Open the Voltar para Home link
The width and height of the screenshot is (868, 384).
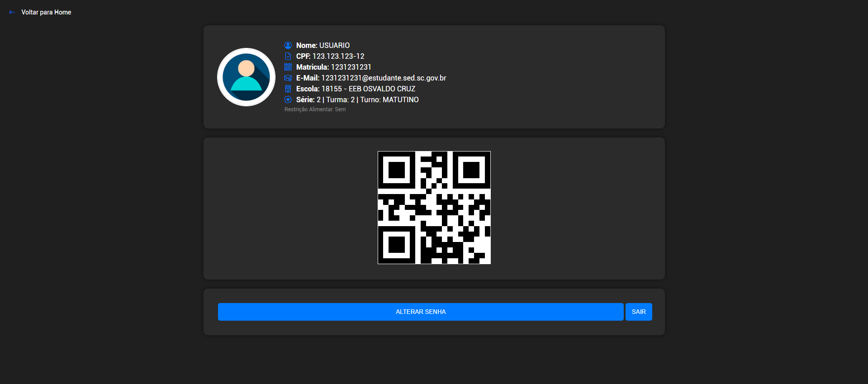(46, 12)
